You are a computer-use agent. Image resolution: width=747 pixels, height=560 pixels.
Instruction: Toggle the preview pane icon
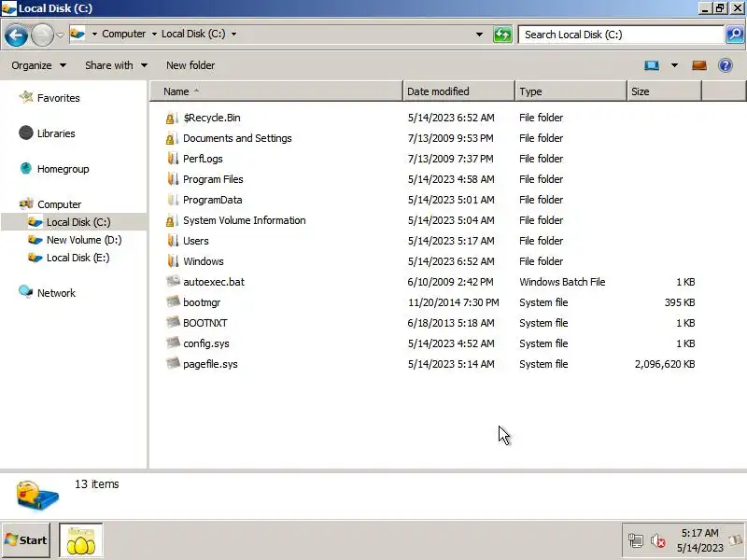(698, 65)
